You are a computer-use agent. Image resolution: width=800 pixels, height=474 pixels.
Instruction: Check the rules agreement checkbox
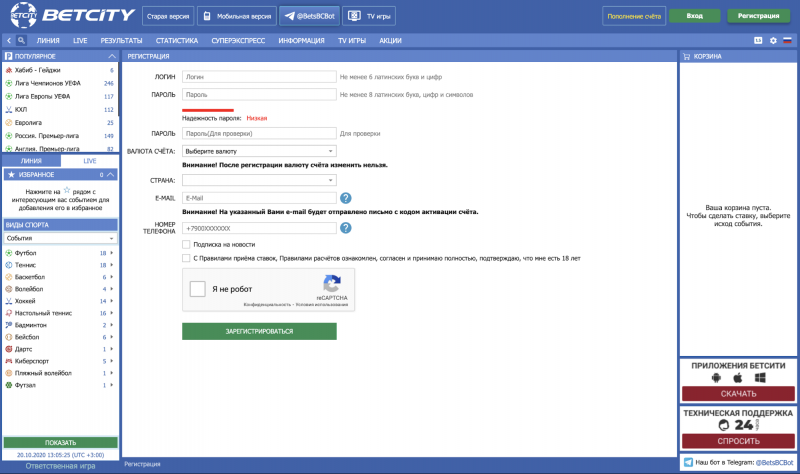pos(186,258)
